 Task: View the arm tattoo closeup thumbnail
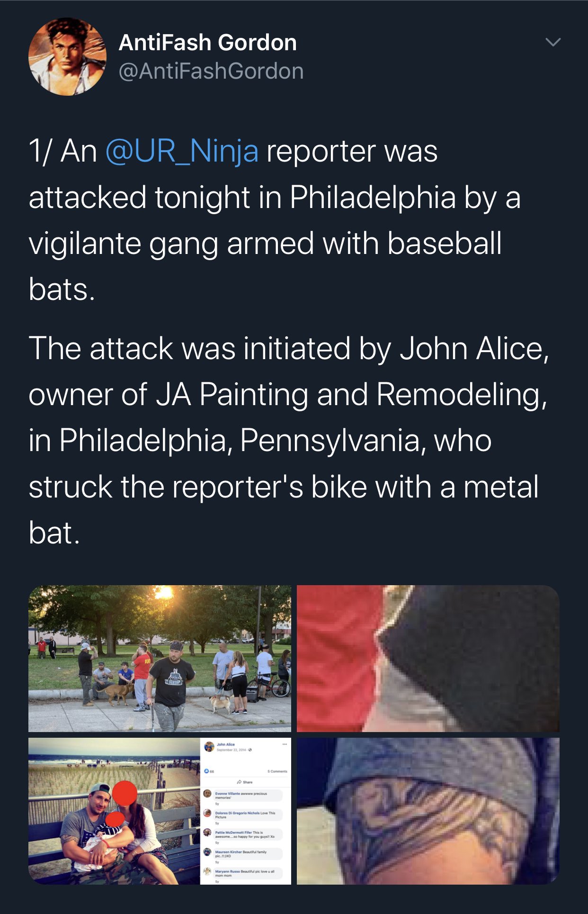(x=428, y=811)
